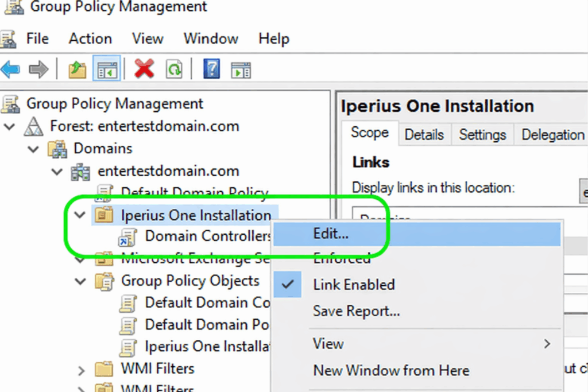Click the green Refresh toolbar icon
Viewport: 588px width, 392px height.
click(173, 69)
